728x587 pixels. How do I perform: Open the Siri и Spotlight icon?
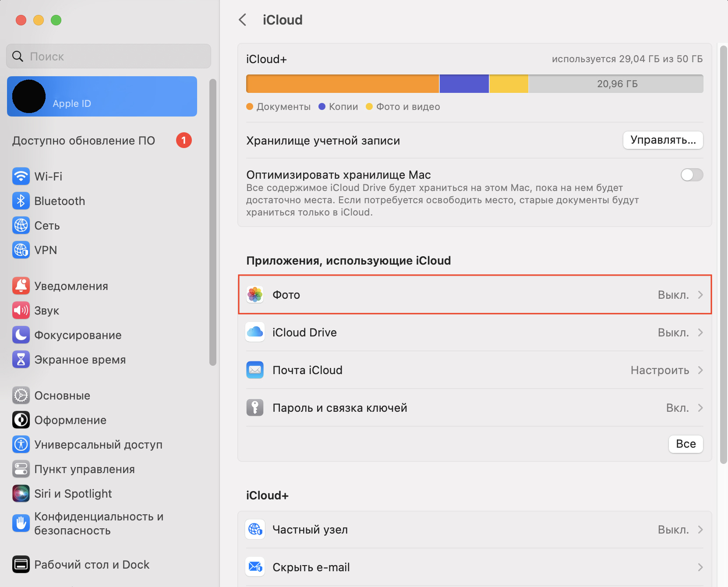click(x=21, y=494)
